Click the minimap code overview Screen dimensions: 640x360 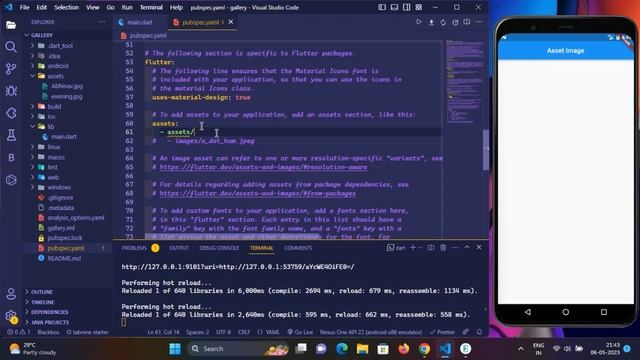point(464,82)
